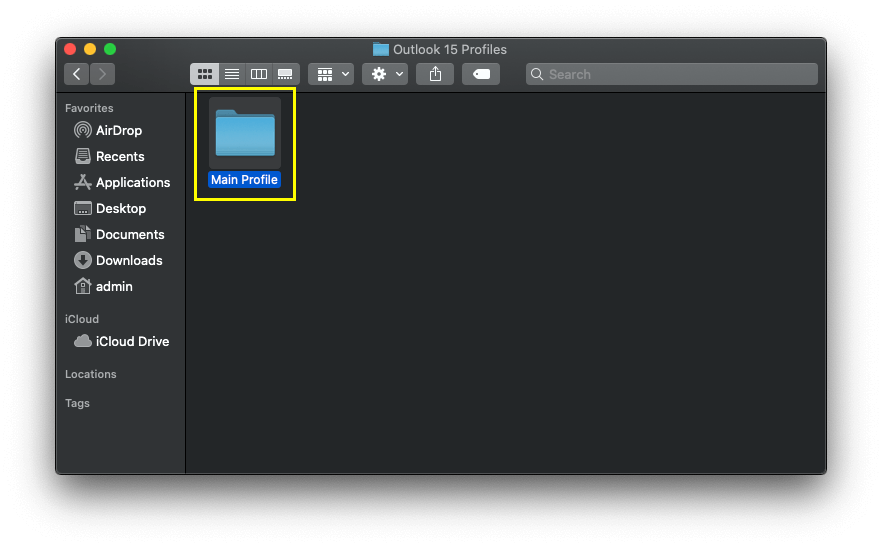
Task: Click the Favorites sidebar heading
Action: click(89, 107)
